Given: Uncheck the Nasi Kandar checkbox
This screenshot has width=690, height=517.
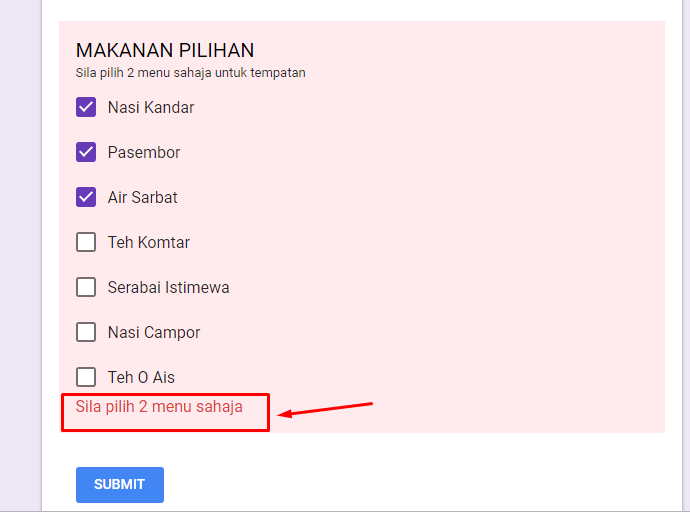Looking at the screenshot, I should [86, 107].
